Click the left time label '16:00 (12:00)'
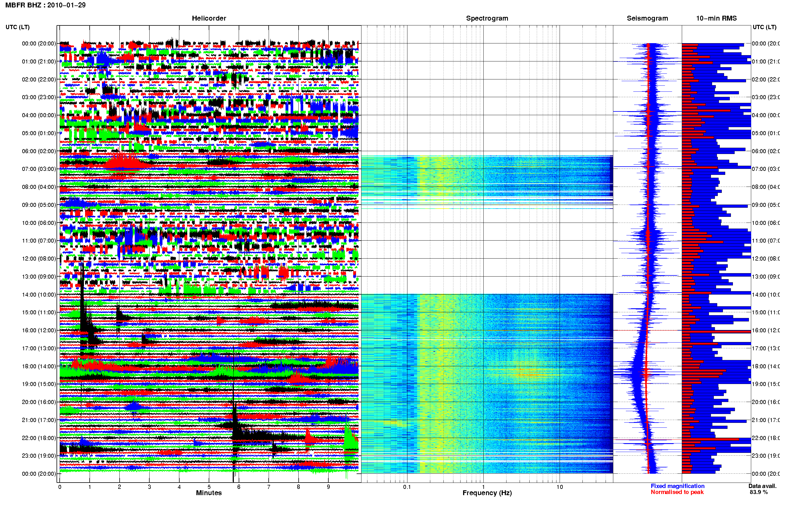The height and width of the screenshot is (508, 812). coord(39,330)
